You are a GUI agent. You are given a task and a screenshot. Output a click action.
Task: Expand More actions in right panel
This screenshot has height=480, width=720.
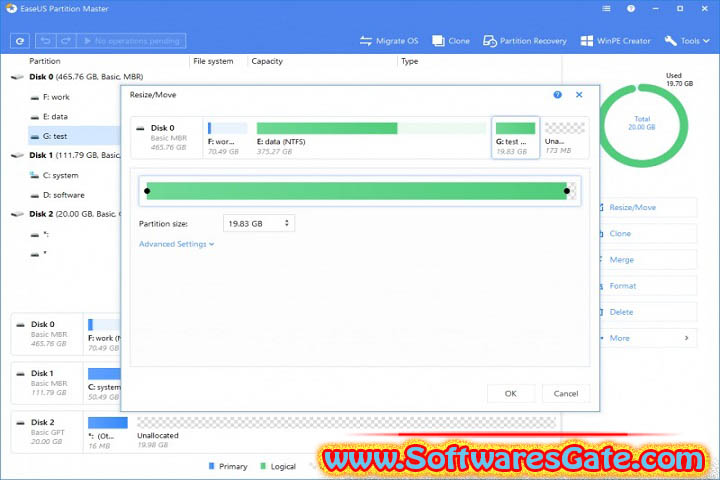point(648,339)
